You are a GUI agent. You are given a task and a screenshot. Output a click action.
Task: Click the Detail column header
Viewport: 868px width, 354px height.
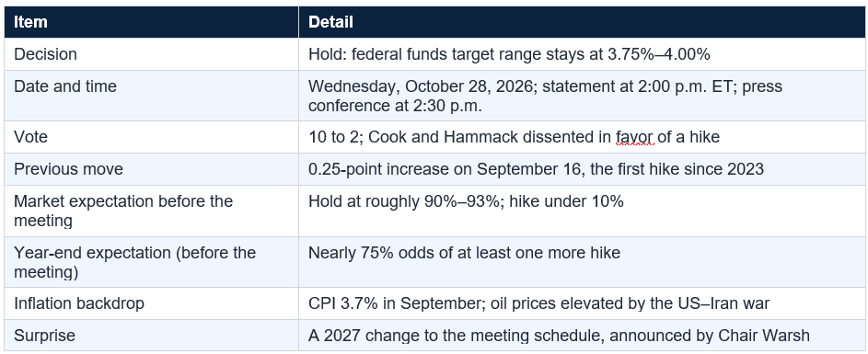(581, 22)
